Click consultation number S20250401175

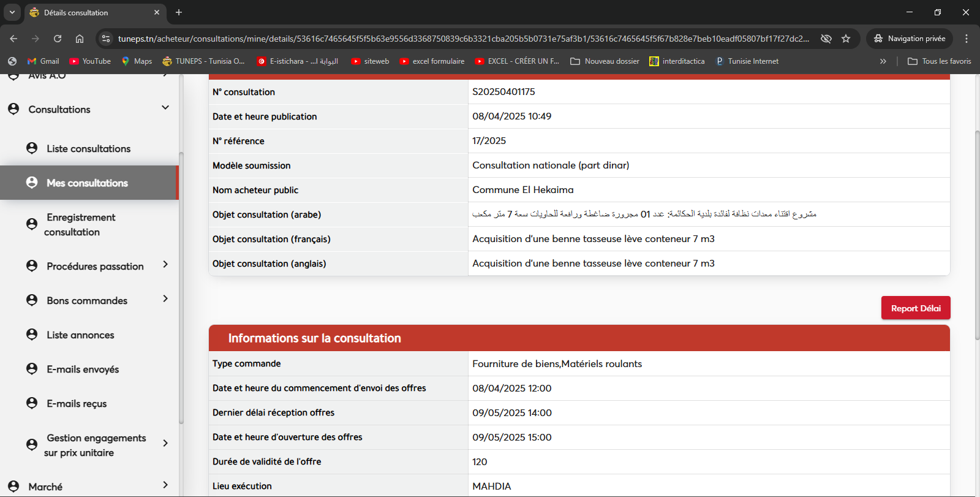(x=503, y=92)
